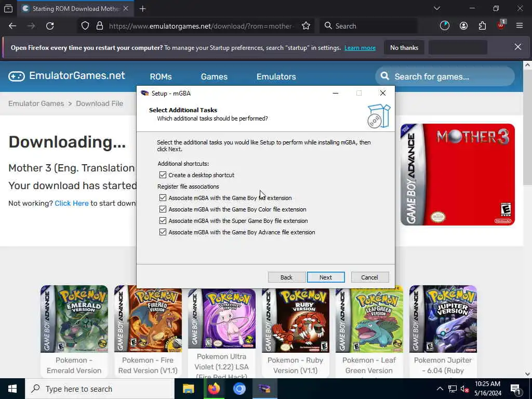Screen dimensions: 532x399
Task: Open Firefox View icon in tab bar
Action: point(8,8)
